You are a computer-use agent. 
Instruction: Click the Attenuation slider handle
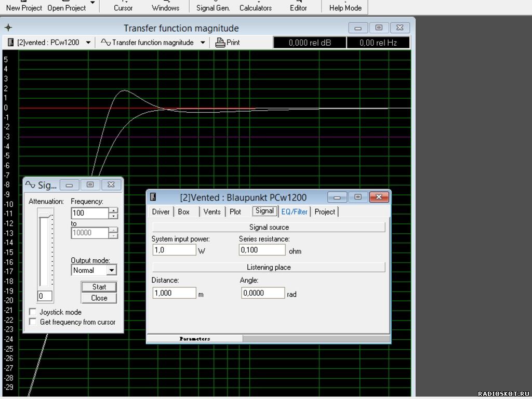tap(45, 216)
